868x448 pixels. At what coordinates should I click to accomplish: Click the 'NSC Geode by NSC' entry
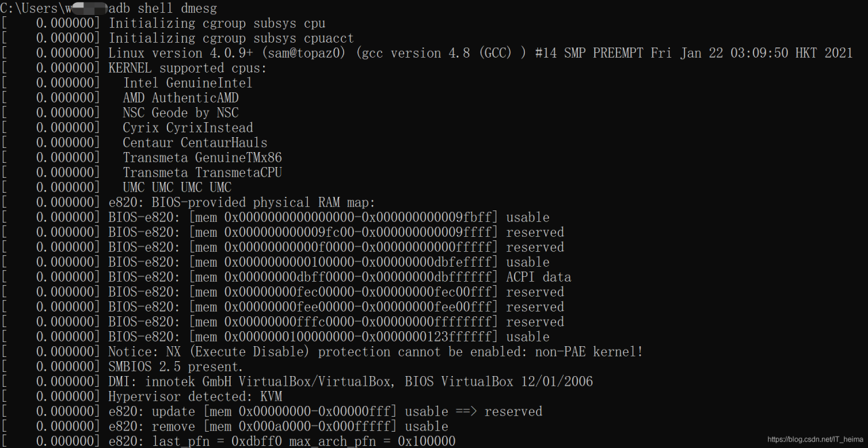[x=180, y=113]
